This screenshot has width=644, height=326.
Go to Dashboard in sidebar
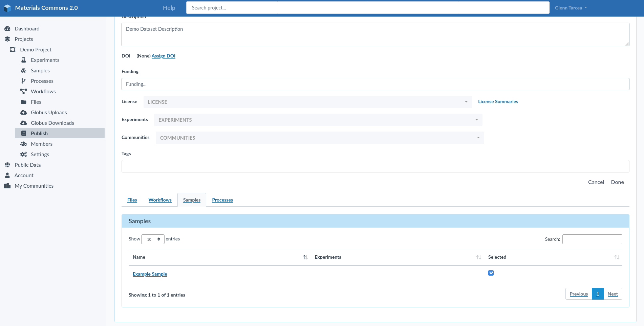click(27, 29)
